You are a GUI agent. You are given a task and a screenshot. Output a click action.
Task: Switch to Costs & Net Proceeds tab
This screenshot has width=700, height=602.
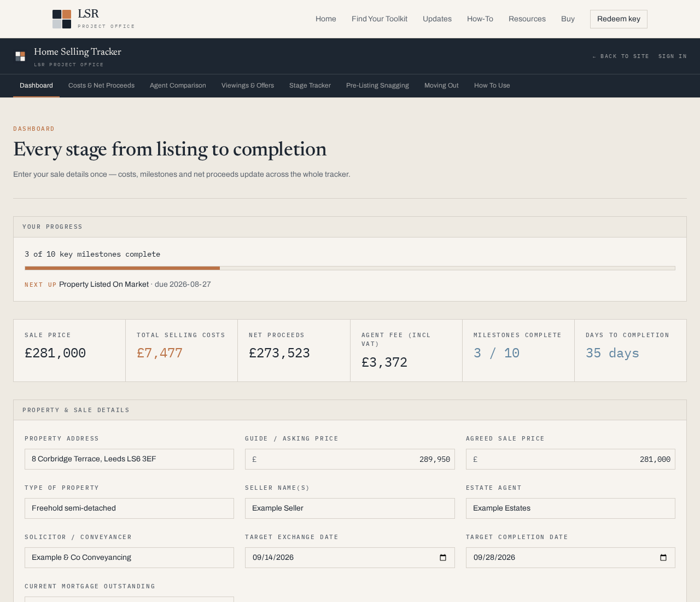[101, 85]
